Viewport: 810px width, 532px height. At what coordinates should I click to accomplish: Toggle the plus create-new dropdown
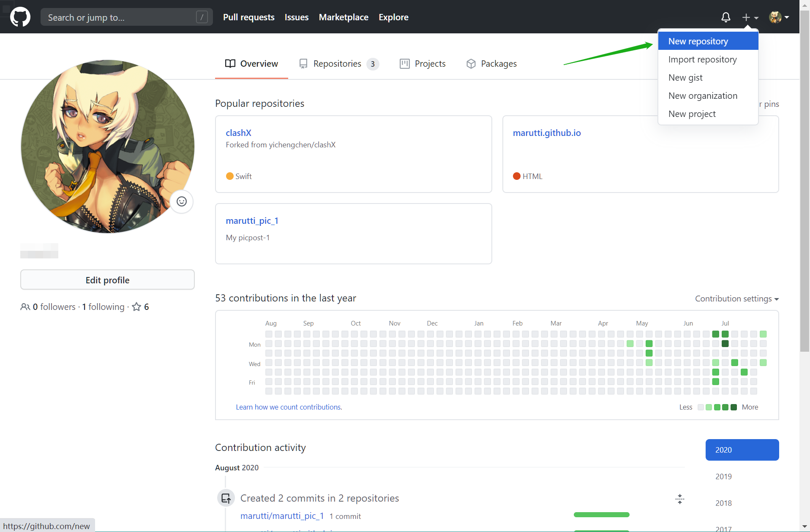coord(750,17)
